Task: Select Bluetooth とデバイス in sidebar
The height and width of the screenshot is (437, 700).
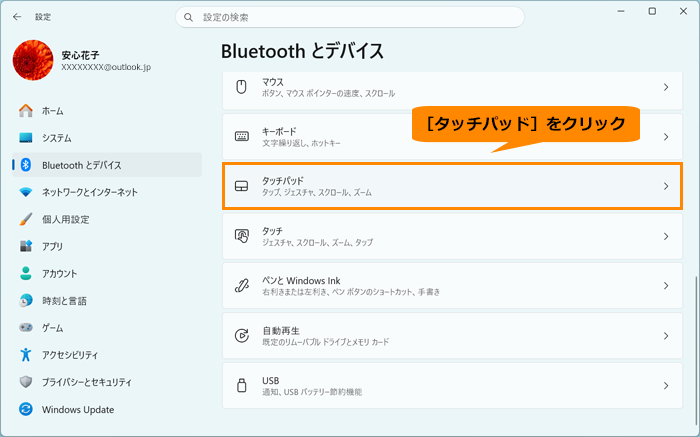Action: coord(107,165)
